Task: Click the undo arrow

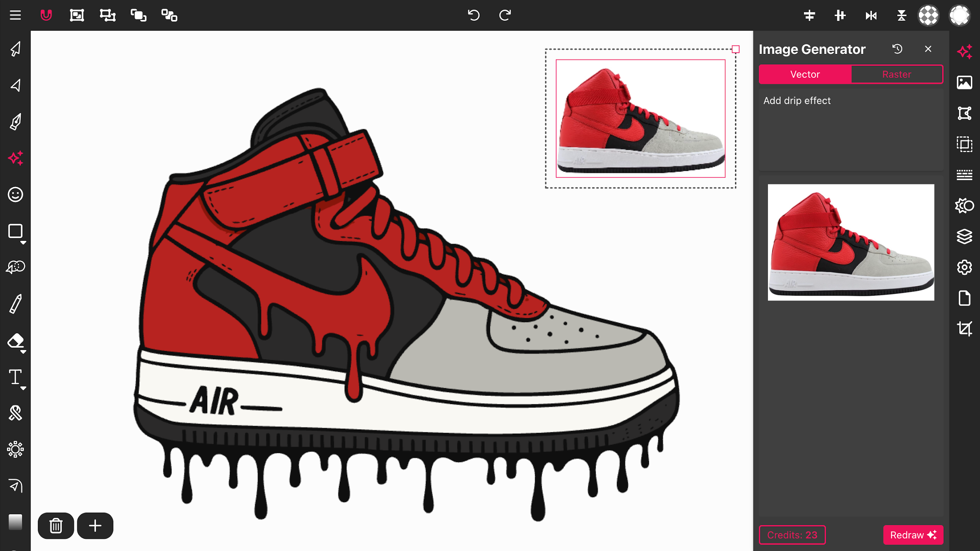Action: (x=474, y=15)
